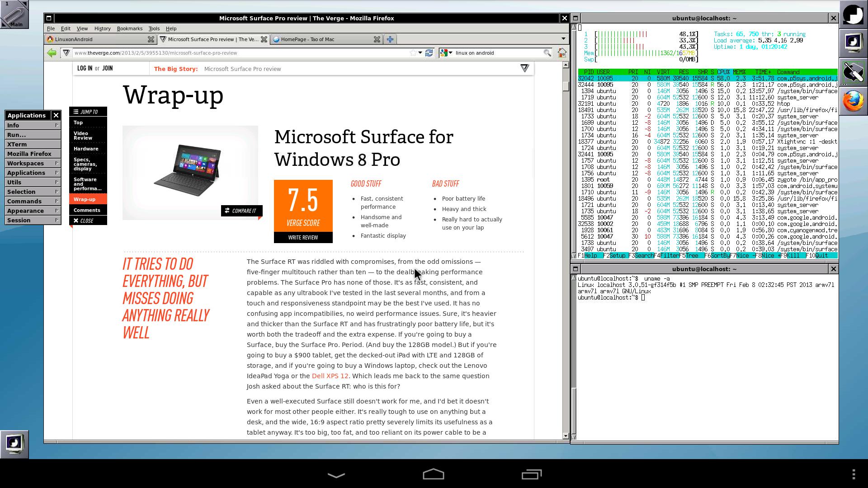Close the LinuxonAndroid tab
Viewport: 868px width, 488px height.
tap(151, 39)
